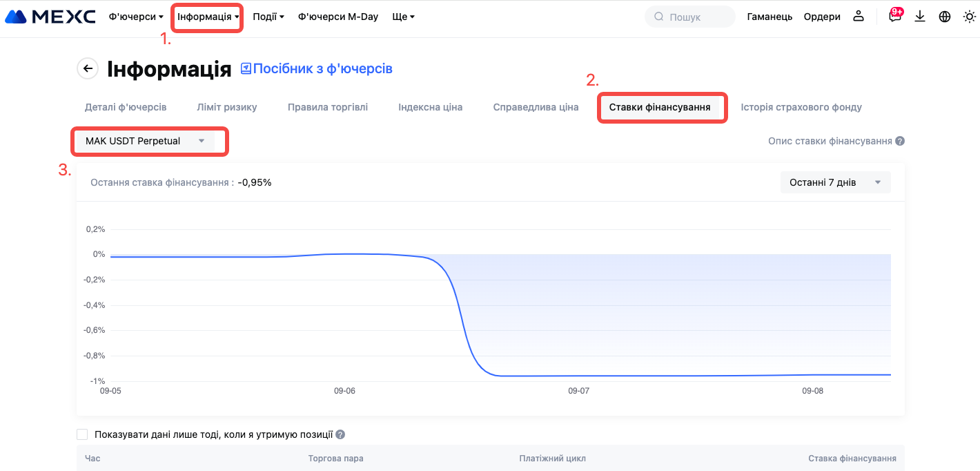Click the help icon near Опис ставки фінансування

899,141
